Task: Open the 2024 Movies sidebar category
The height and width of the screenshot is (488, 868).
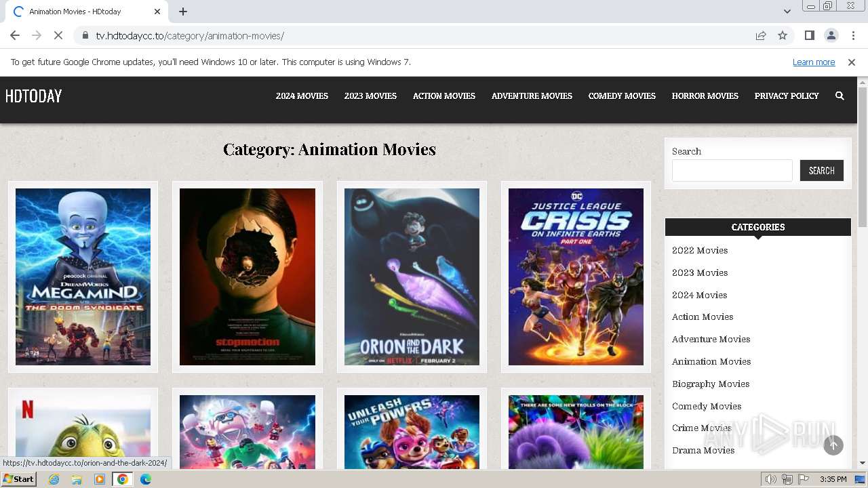Action: point(699,295)
